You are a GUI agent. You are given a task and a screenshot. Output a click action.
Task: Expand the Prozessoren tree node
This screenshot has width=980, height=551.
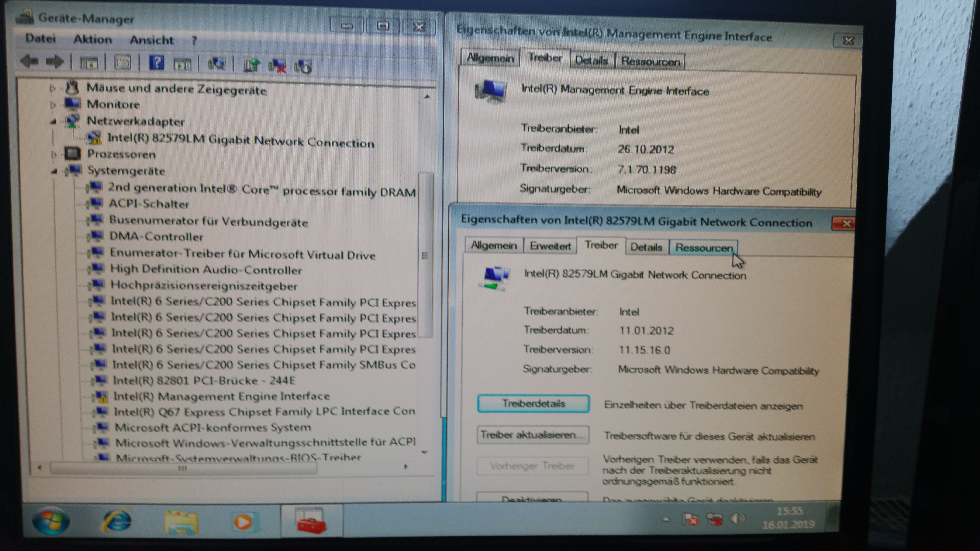pyautogui.click(x=54, y=154)
